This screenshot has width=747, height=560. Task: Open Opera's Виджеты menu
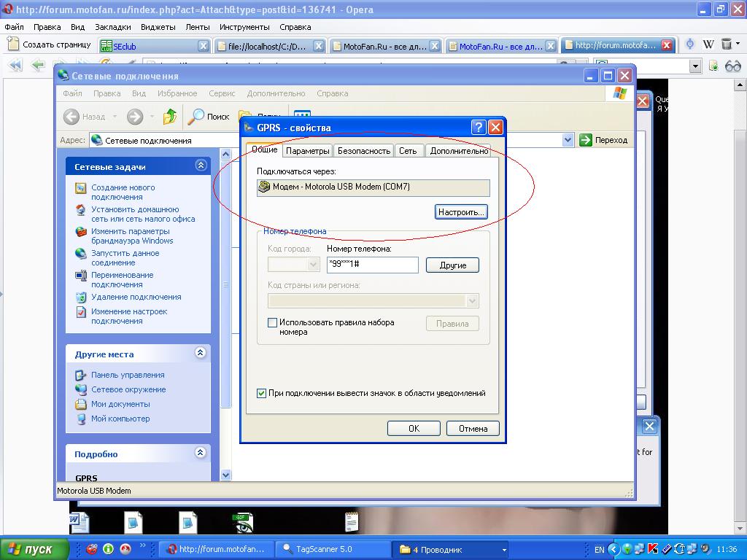(158, 27)
